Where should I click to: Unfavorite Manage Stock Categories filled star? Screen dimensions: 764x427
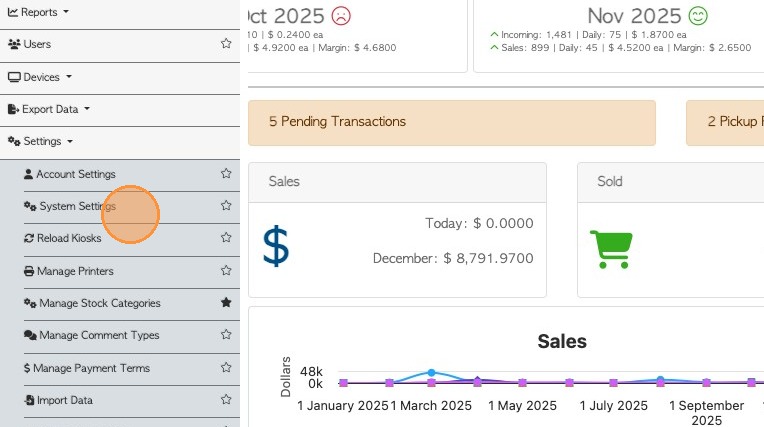(x=226, y=303)
